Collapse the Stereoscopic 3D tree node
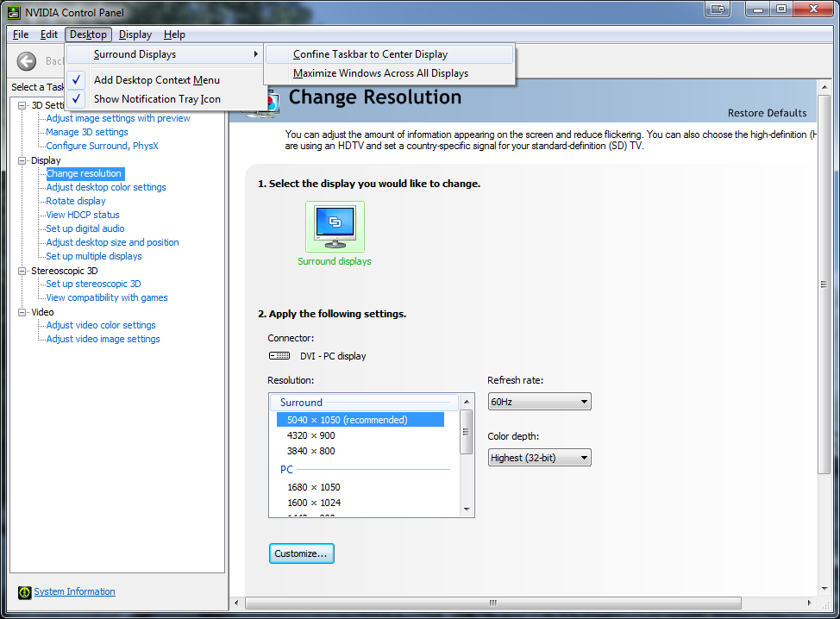 pyautogui.click(x=22, y=271)
